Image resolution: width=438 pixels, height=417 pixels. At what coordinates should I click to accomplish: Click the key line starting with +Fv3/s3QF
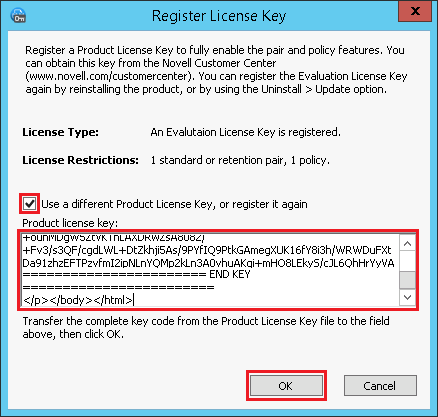207,250
